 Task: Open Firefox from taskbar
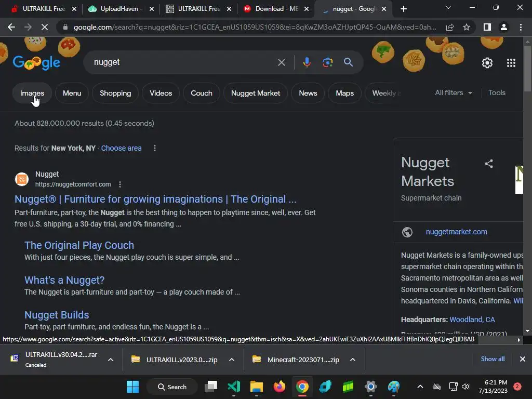(x=279, y=387)
